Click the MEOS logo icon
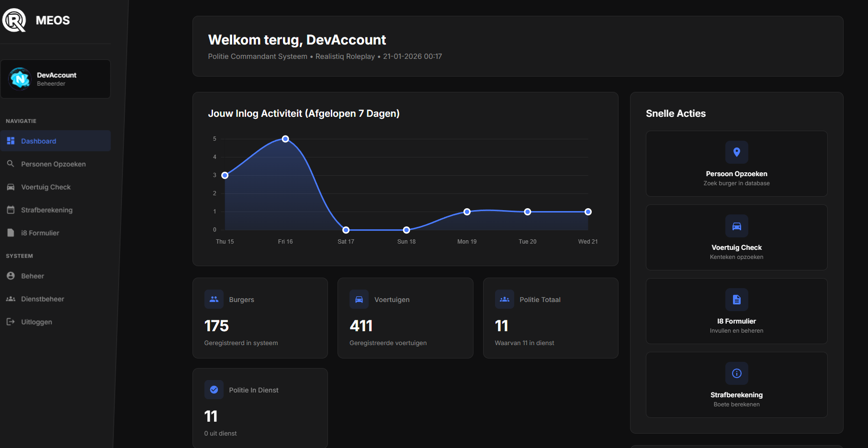Image resolution: width=868 pixels, height=448 pixels. coord(14,20)
